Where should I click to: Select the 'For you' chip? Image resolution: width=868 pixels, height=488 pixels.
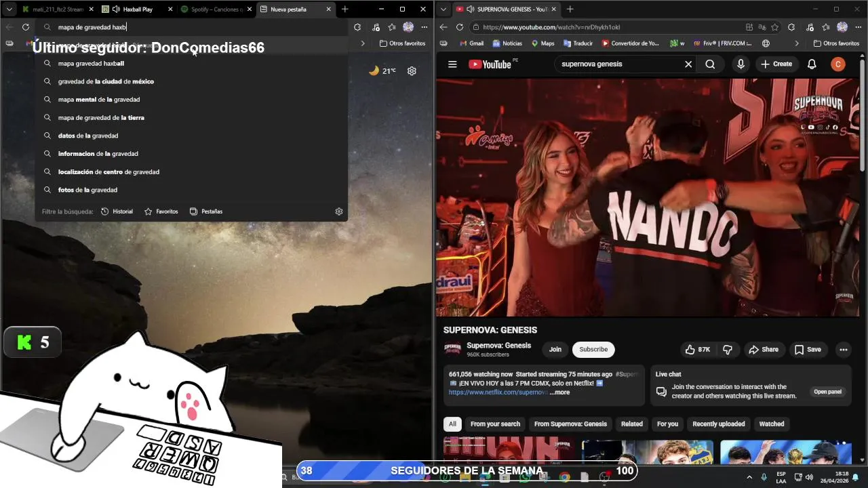[667, 424]
